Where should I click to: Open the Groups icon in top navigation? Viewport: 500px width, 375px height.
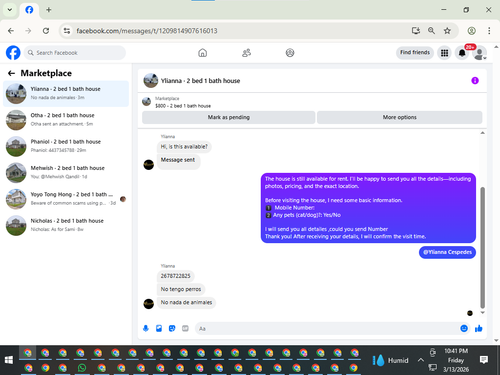pyautogui.click(x=290, y=53)
